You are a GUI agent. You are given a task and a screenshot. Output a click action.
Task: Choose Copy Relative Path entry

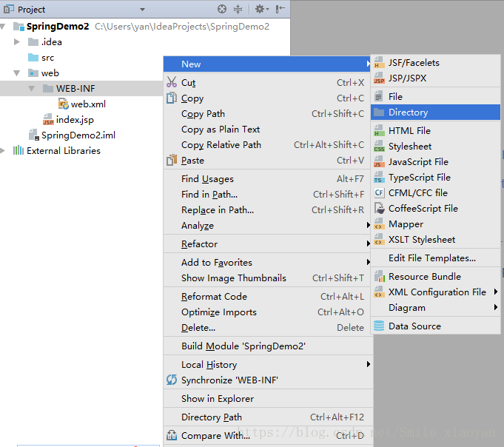point(269,144)
